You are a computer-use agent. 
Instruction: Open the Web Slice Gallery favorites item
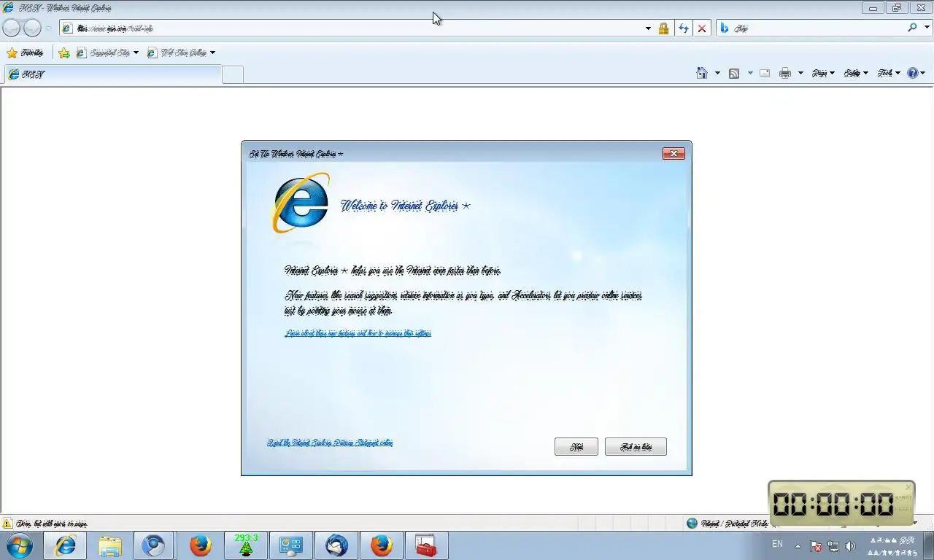[x=181, y=52]
